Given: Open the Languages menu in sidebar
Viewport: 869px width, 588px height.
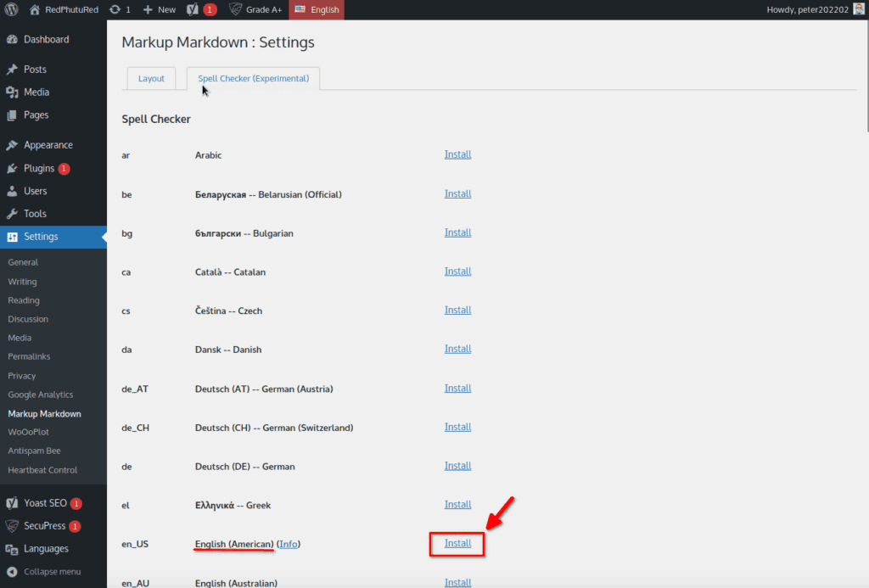Looking at the screenshot, I should (46, 549).
